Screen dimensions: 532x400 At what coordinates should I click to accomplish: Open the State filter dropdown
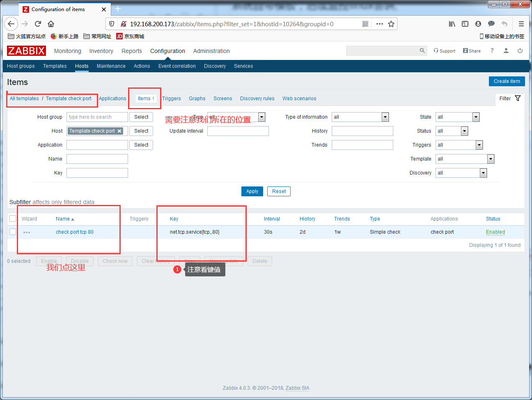pos(457,117)
